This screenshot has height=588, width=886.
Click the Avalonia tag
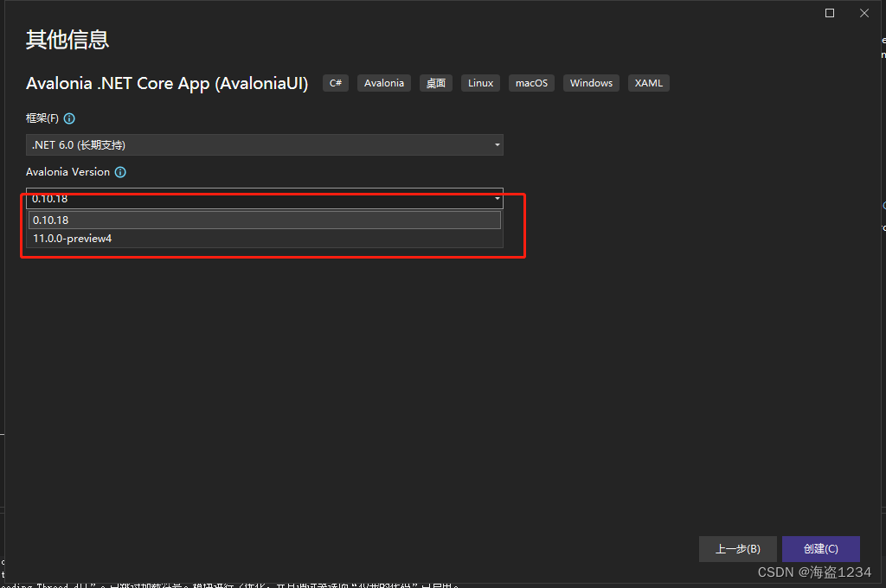click(x=383, y=83)
